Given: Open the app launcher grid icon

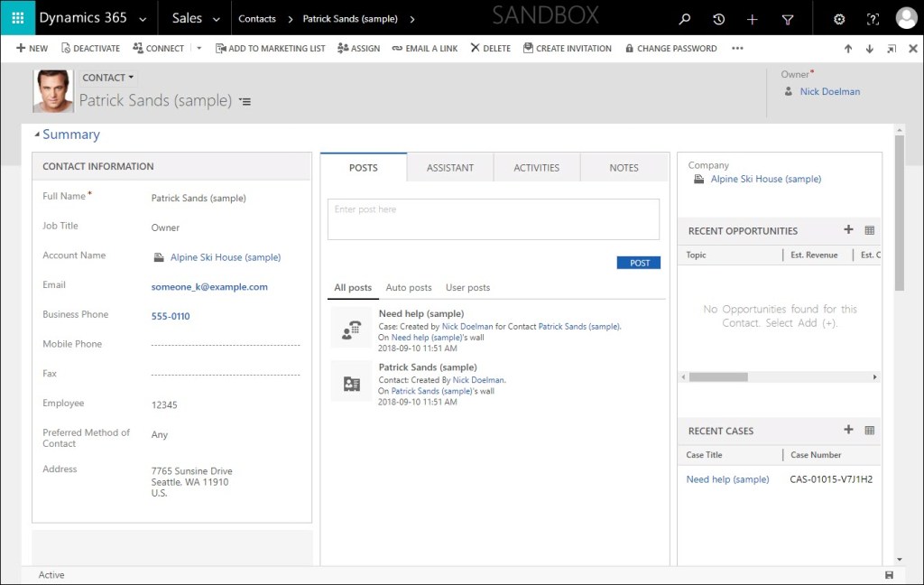Looking at the screenshot, I should coord(17,17).
